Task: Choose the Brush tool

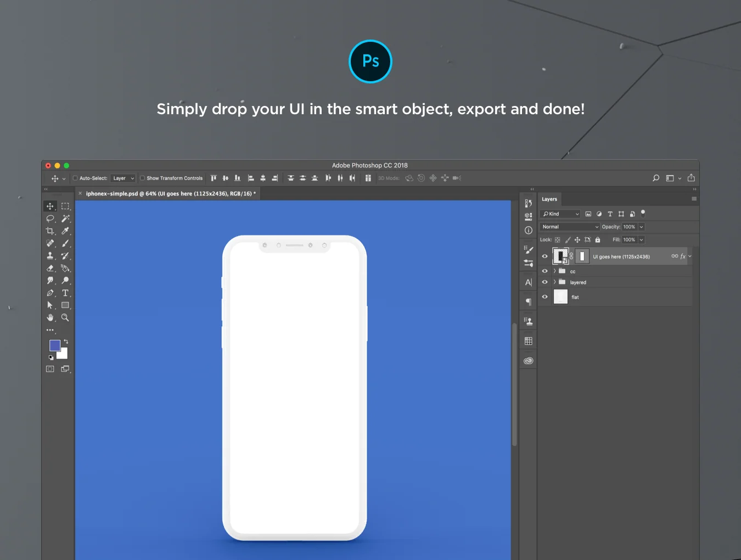Action: pyautogui.click(x=65, y=243)
